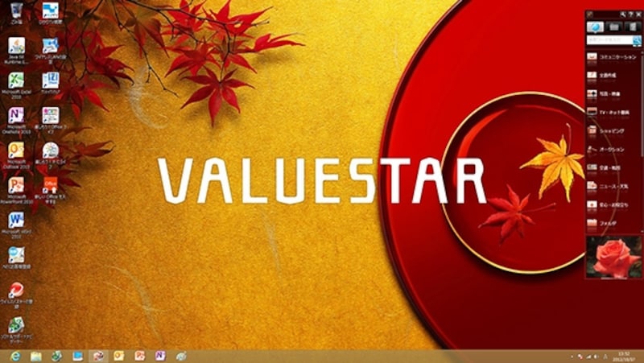Launch Microsoft OneNote 2010 from desktop
Viewport: 644px width, 363px height.
click(x=15, y=118)
